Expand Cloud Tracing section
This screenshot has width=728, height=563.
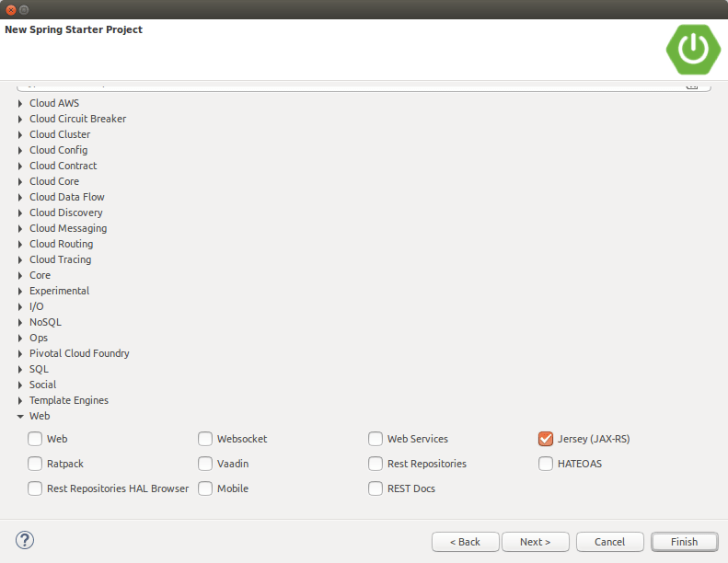[x=20, y=260]
